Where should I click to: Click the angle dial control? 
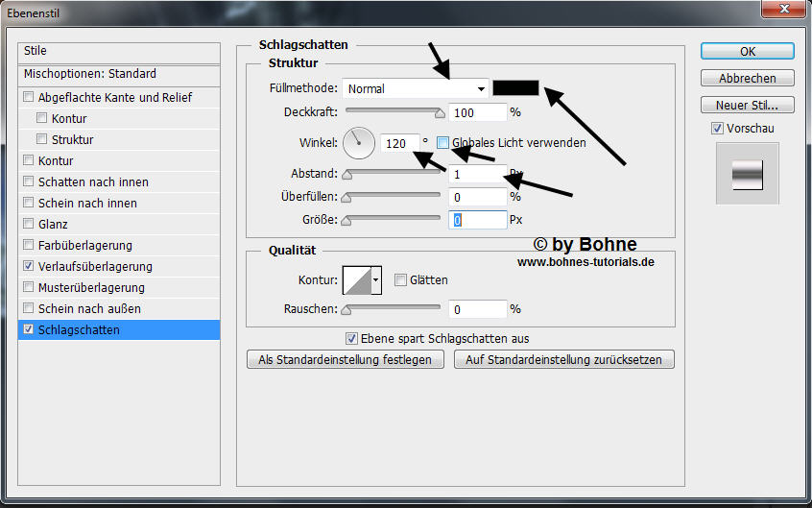coord(358,144)
